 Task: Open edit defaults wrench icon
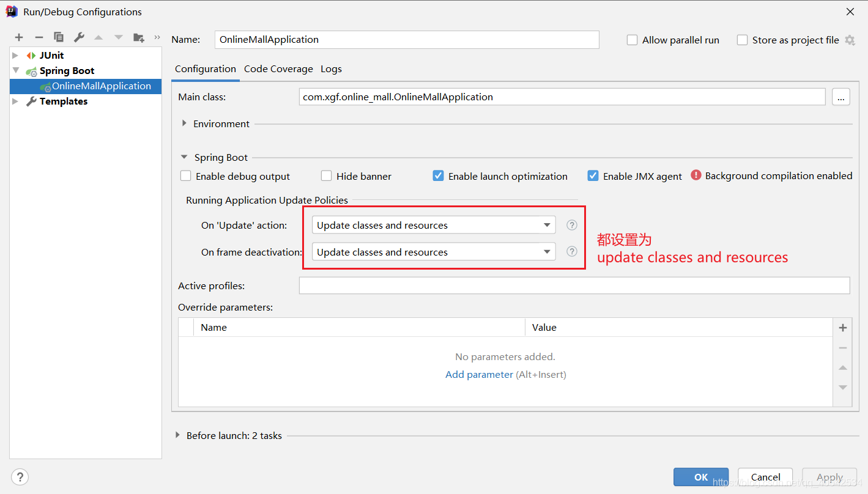[79, 37]
